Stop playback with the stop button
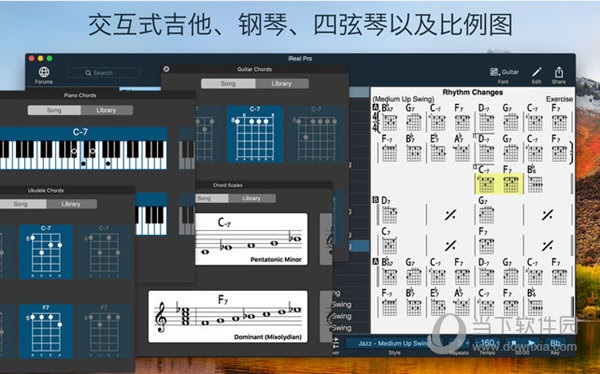The width and height of the screenshot is (600, 374). point(514,343)
